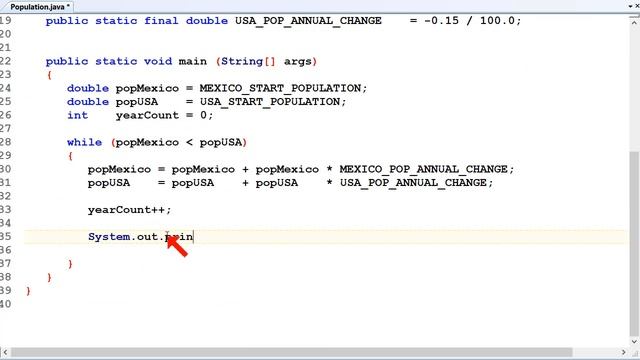Viewport: 640px width, 360px height.
Task: Open the document list dropdown arrow
Action: point(631,7)
